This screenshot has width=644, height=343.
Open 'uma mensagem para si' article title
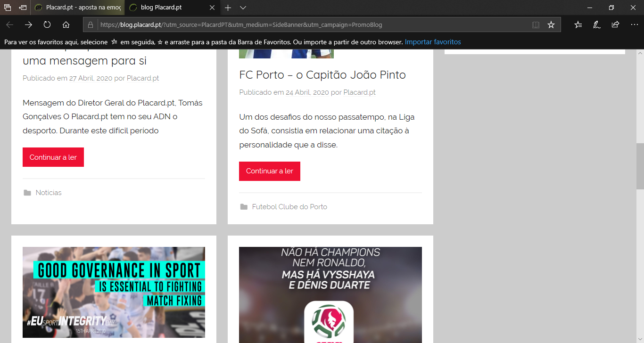pyautogui.click(x=84, y=61)
